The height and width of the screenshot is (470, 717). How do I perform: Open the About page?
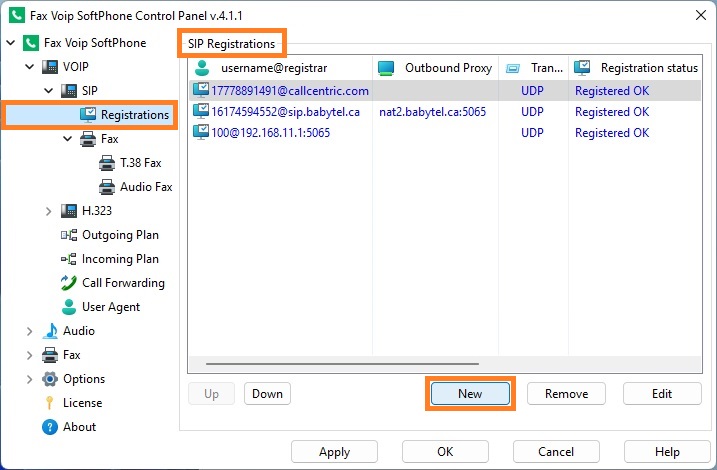[x=79, y=427]
